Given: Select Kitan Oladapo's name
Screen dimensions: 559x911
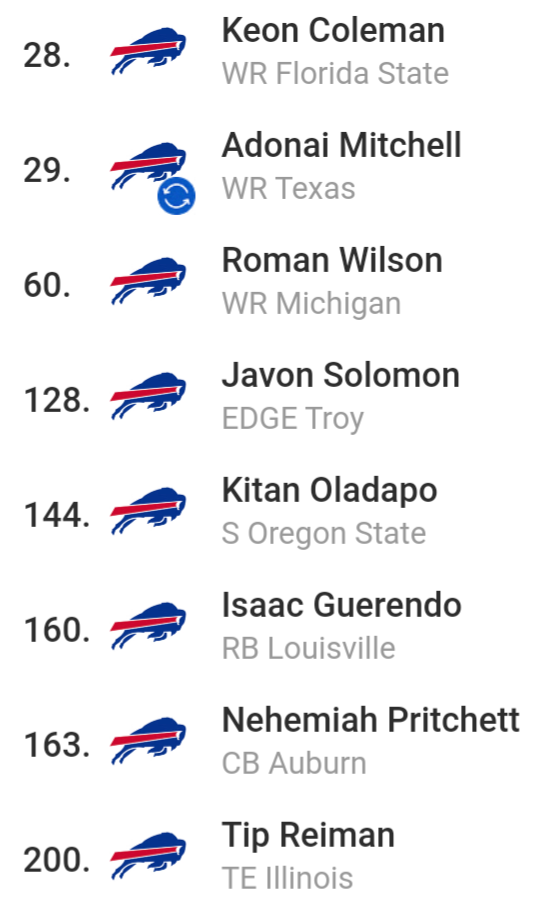Looking at the screenshot, I should [x=329, y=490].
